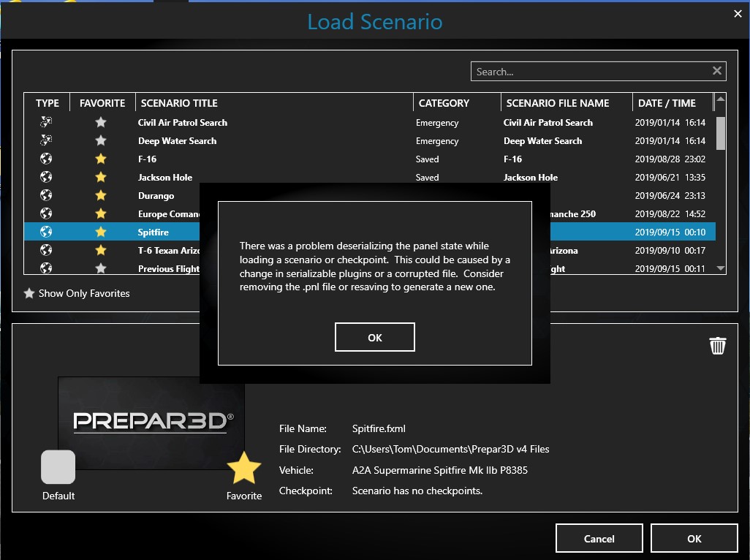Click Saved category in F-16 row

tap(427, 159)
